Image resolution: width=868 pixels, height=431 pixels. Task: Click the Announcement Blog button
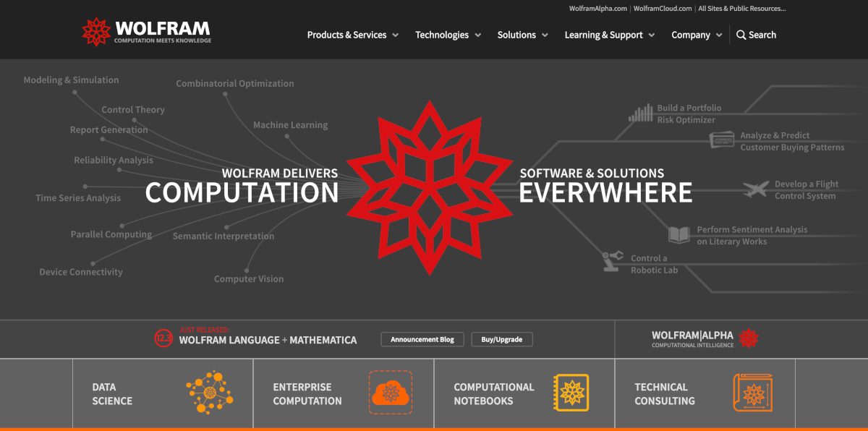(422, 339)
